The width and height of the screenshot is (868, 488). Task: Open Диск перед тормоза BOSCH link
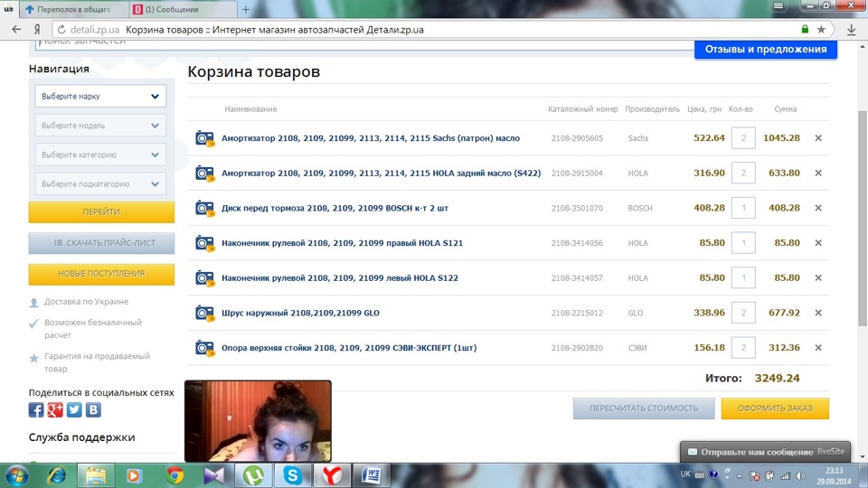point(335,208)
